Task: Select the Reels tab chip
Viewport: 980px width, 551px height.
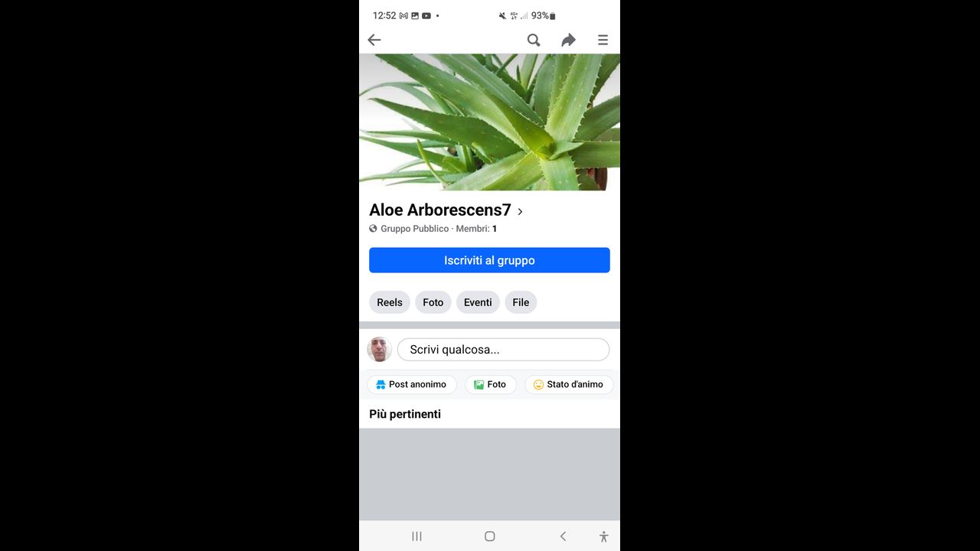Action: (x=390, y=302)
